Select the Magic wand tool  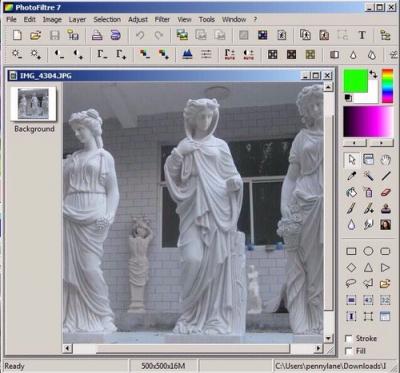tap(368, 176)
